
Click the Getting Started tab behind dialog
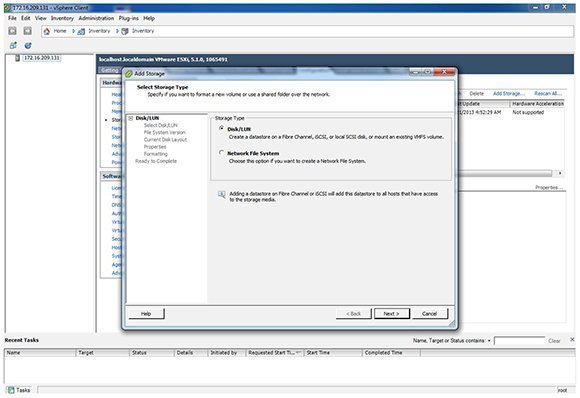[109, 70]
